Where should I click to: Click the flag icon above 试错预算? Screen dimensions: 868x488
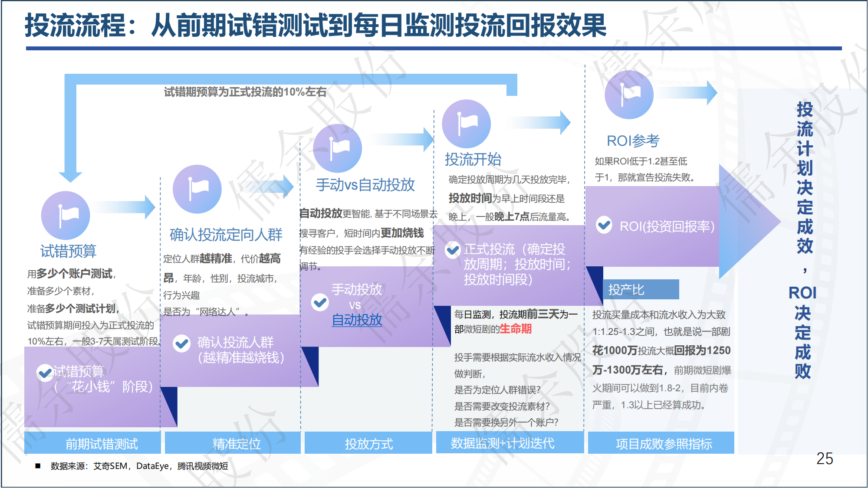pos(66,216)
